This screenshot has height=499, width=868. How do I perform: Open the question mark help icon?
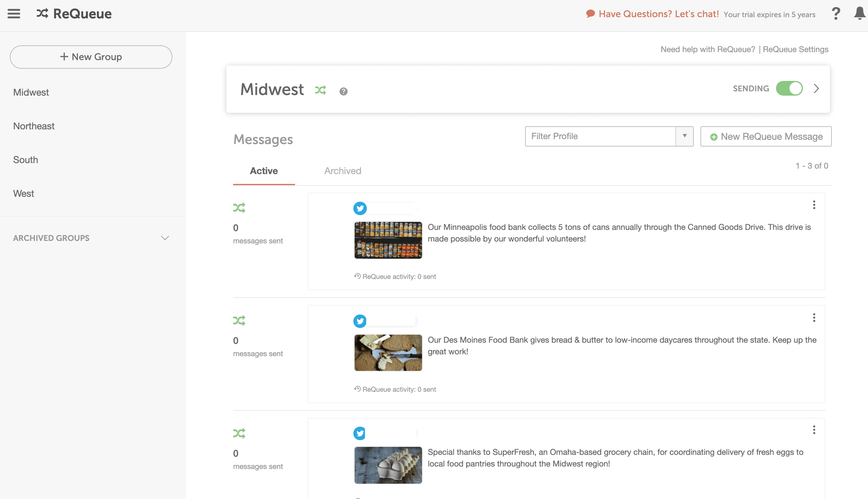tap(836, 14)
